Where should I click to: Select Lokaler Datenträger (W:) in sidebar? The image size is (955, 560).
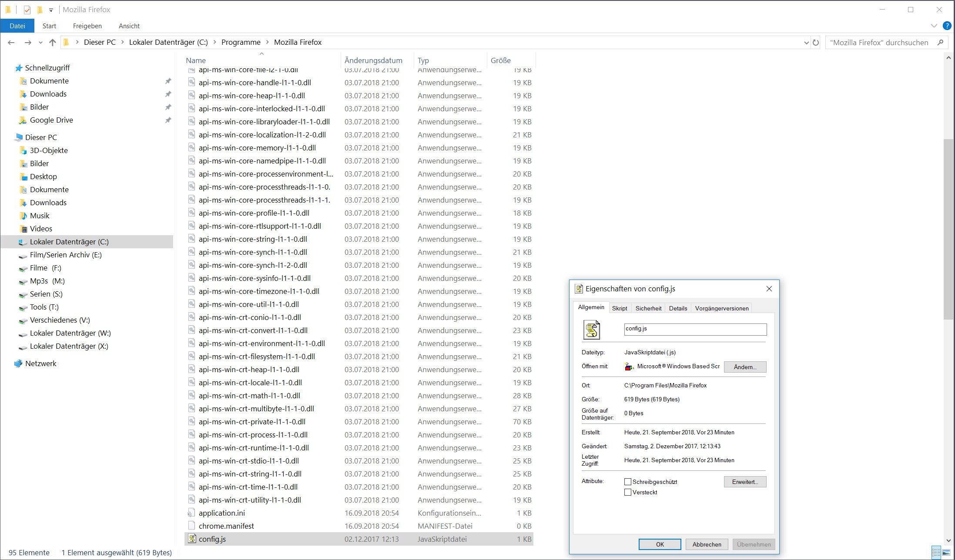pyautogui.click(x=70, y=333)
